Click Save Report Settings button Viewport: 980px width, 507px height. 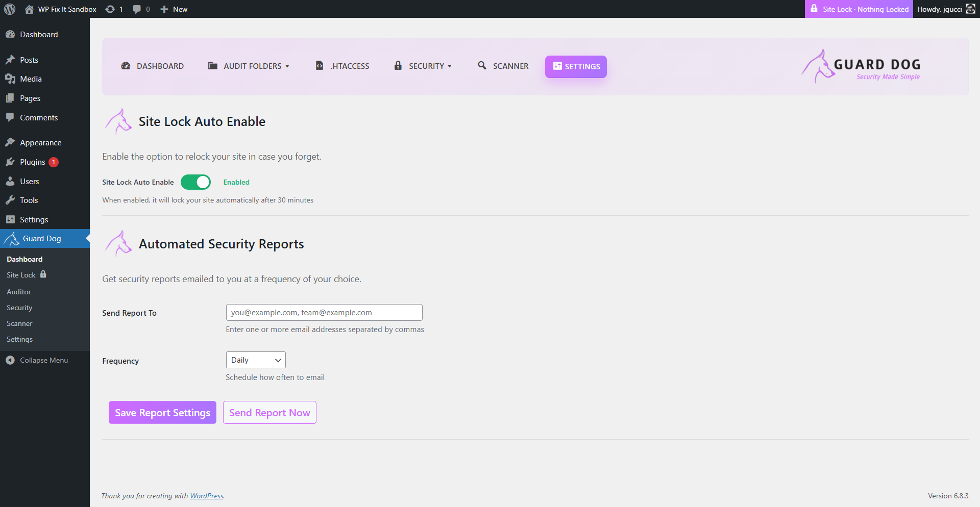click(162, 413)
